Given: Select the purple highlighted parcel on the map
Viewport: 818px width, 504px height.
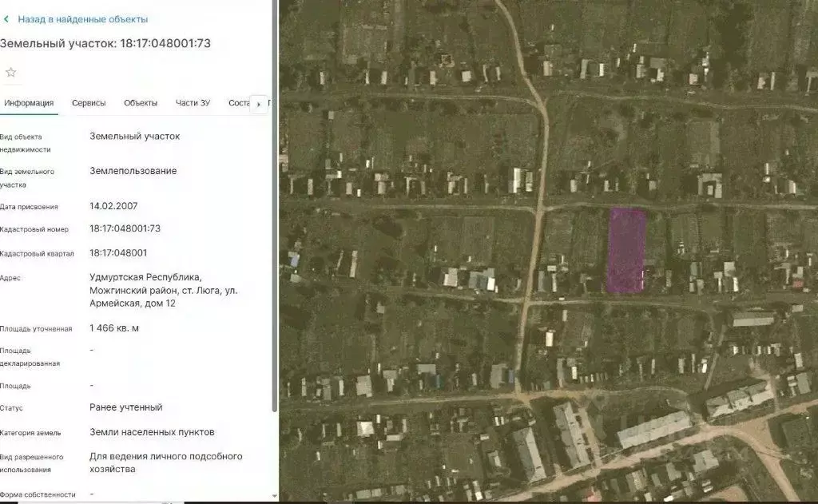Looking at the screenshot, I should pos(626,250).
